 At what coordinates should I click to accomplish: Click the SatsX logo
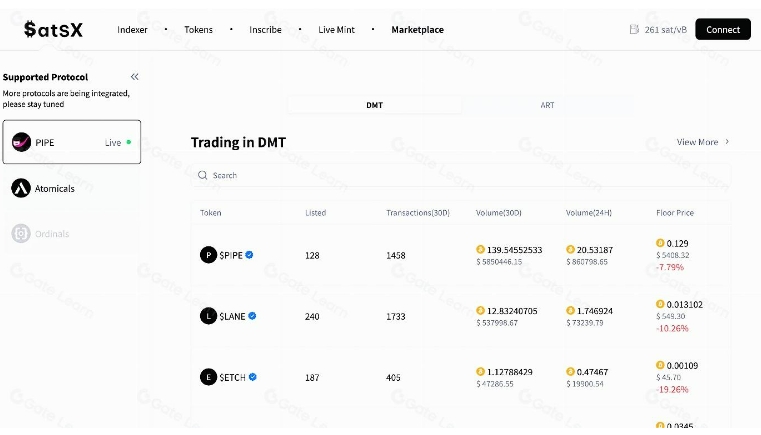[53, 30]
